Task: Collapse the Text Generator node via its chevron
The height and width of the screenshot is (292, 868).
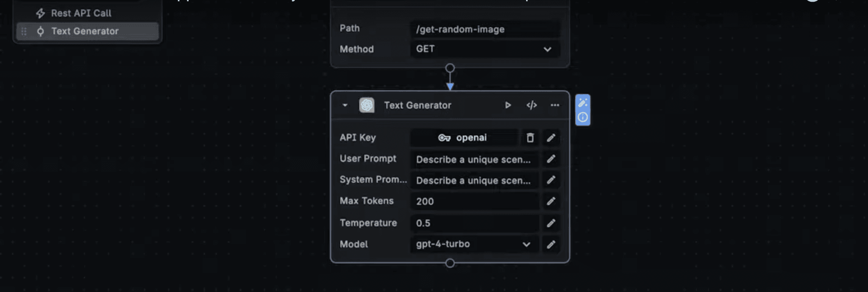Action: click(x=344, y=105)
